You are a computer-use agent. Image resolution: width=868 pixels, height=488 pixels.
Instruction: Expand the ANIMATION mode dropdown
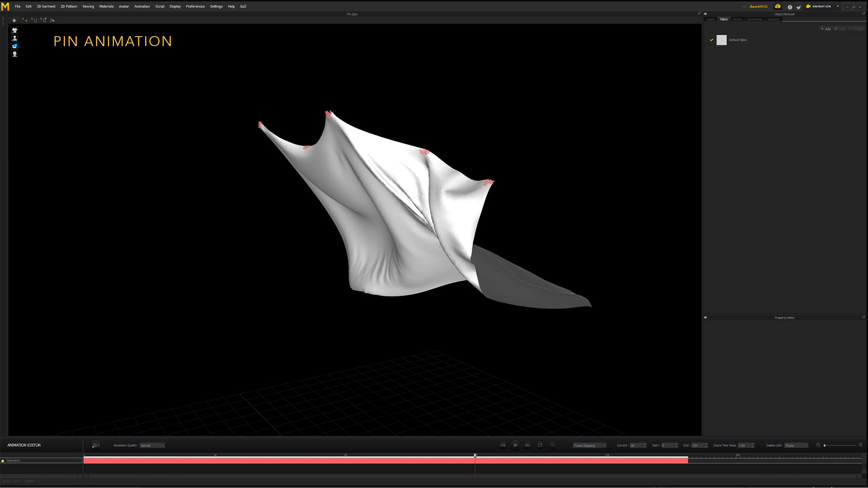point(838,6)
